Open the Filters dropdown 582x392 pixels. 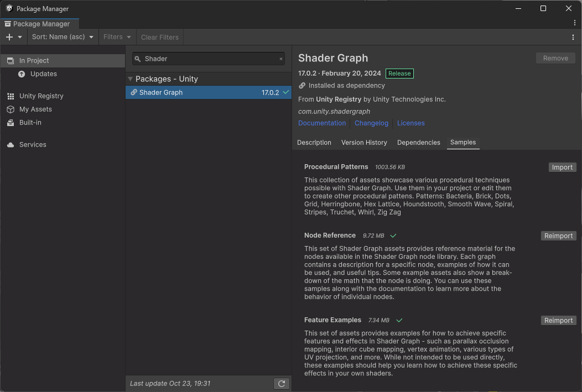[117, 36]
